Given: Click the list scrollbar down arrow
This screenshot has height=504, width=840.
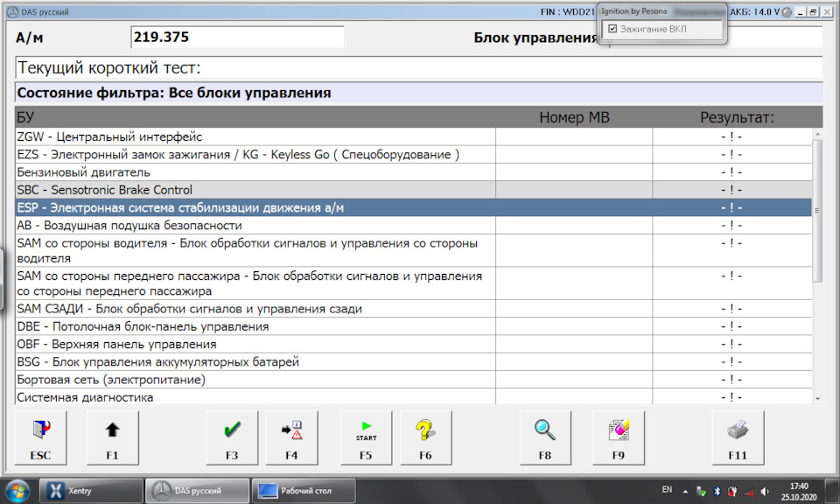Looking at the screenshot, I should pyautogui.click(x=817, y=398).
